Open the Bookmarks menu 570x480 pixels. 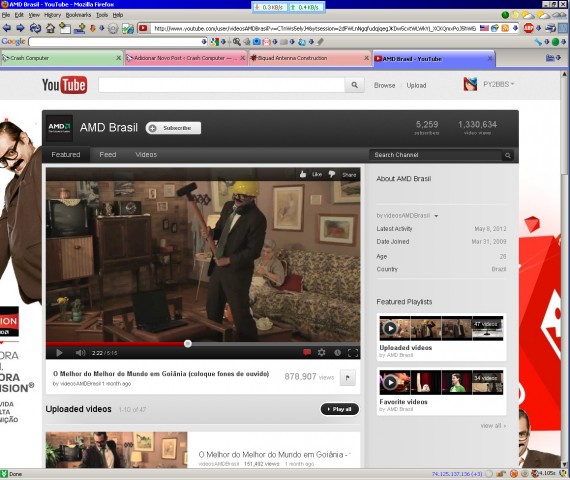coord(78,15)
